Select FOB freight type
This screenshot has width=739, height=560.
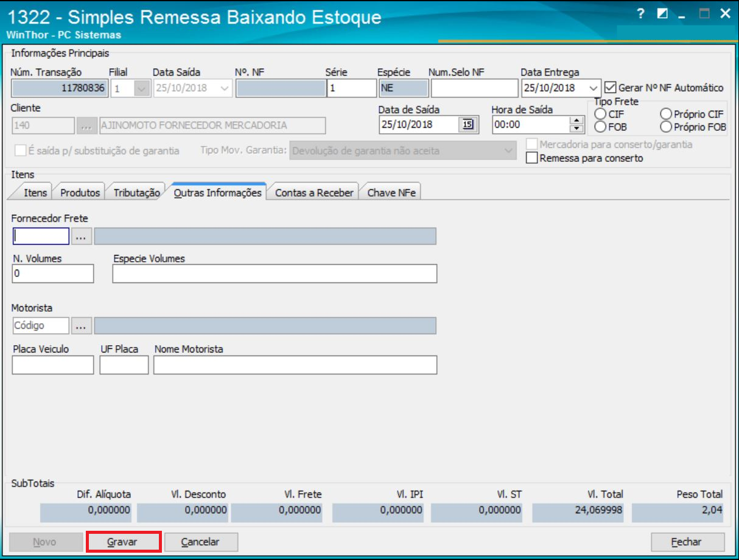[x=601, y=127]
